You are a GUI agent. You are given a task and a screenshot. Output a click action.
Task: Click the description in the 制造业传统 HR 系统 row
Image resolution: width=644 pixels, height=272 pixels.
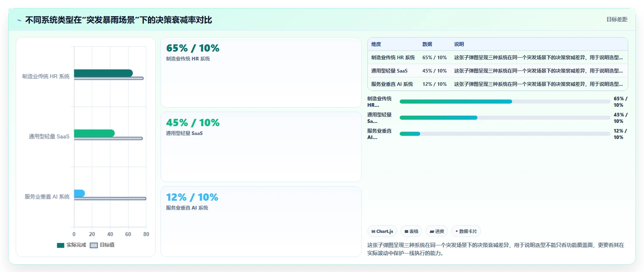[x=538, y=58]
